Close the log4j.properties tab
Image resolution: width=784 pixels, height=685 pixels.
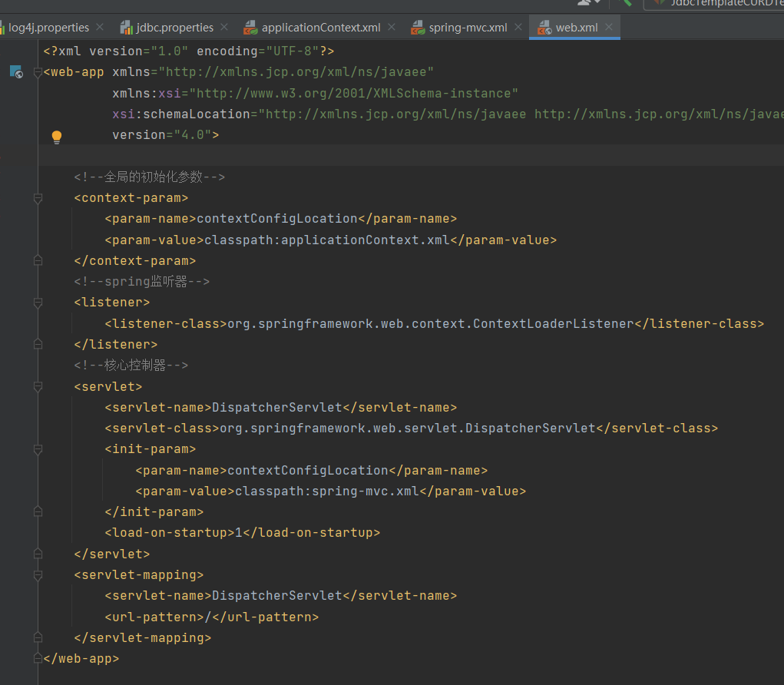coord(100,27)
